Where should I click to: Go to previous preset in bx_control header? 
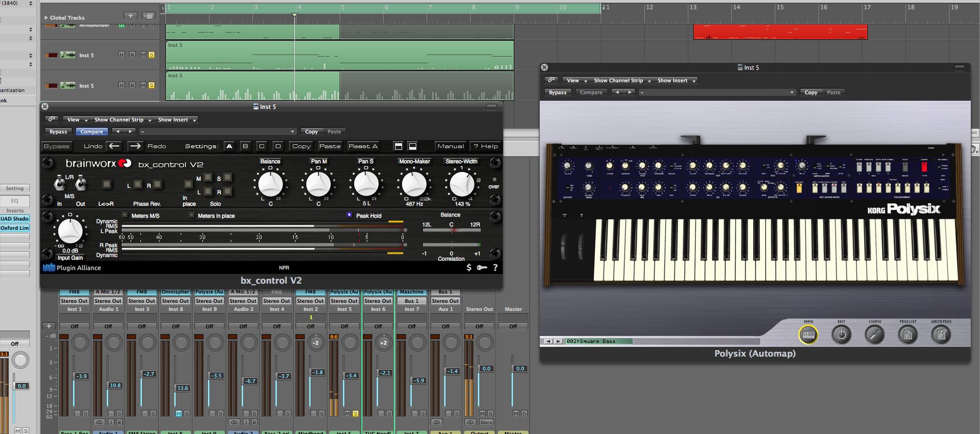click(118, 131)
